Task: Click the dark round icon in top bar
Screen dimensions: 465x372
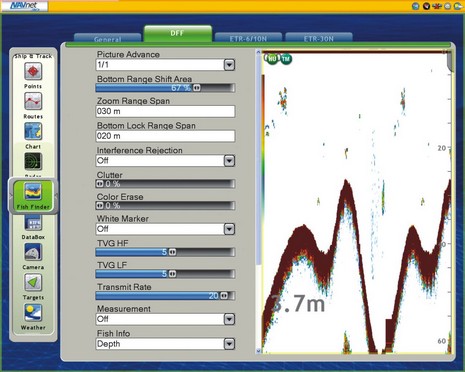Action: pyautogui.click(x=426, y=6)
